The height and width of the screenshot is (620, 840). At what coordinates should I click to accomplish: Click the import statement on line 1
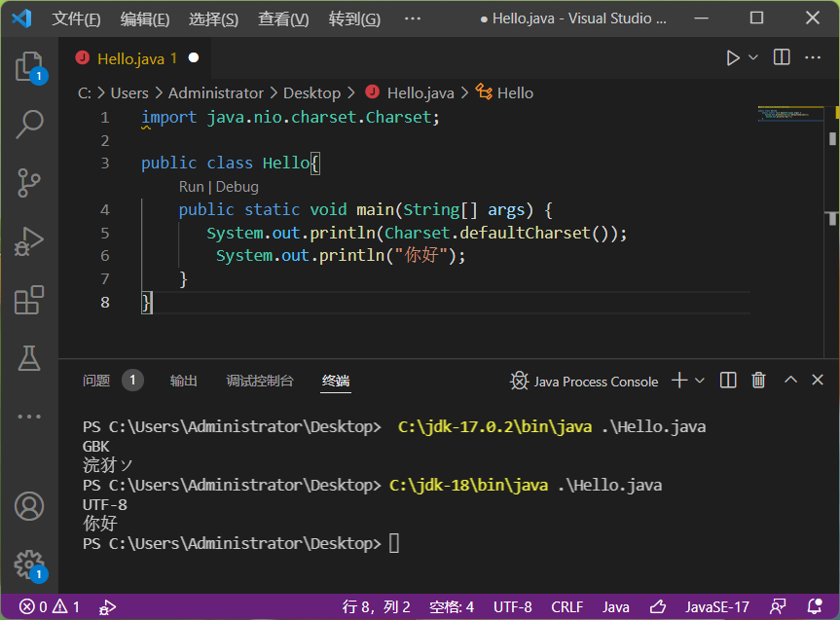pos(290,117)
